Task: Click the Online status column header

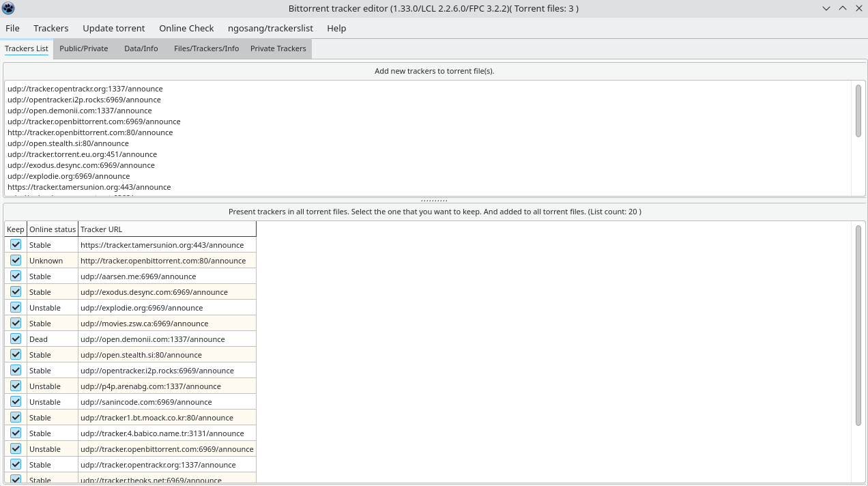Action: pos(52,229)
